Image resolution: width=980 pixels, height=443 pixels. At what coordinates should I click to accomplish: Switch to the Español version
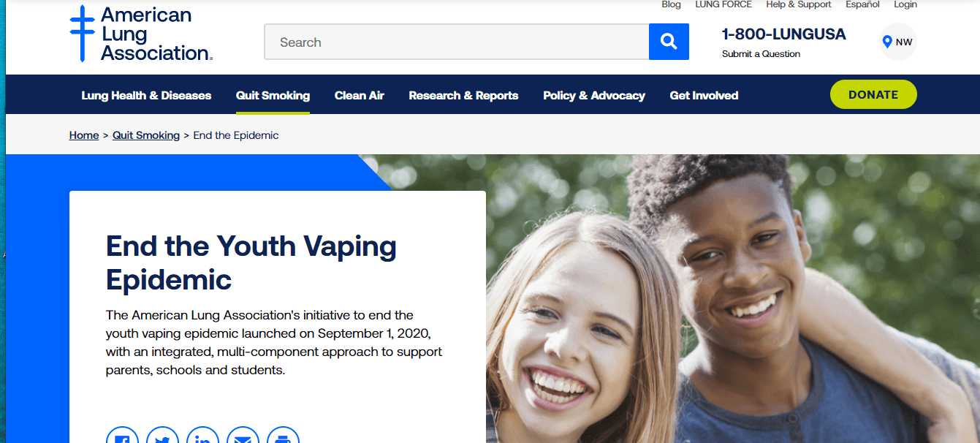pos(862,4)
